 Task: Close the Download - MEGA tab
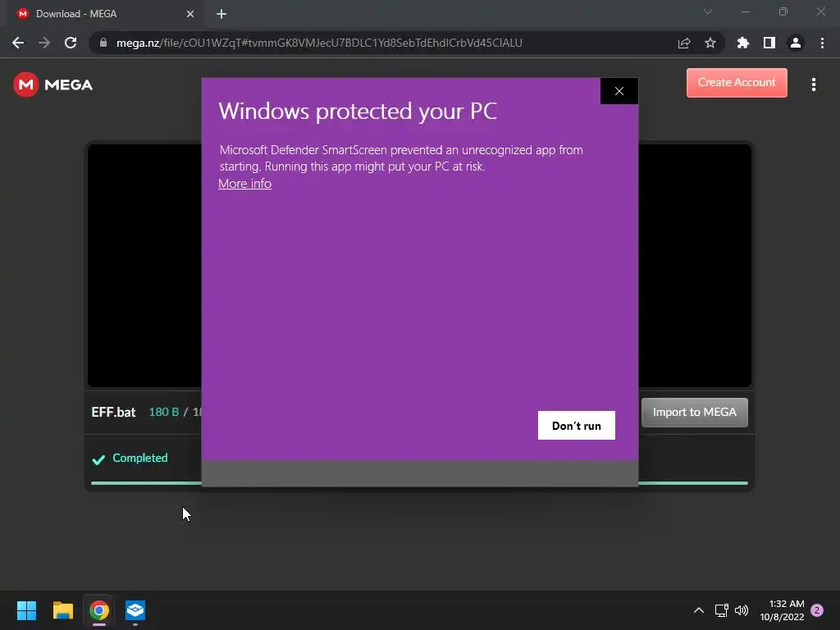pos(190,14)
